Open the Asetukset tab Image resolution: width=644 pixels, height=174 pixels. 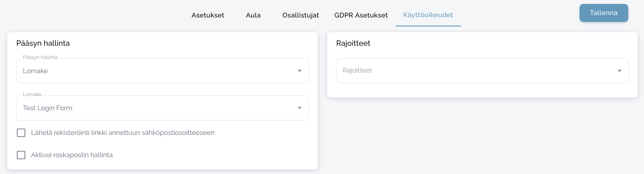208,15
